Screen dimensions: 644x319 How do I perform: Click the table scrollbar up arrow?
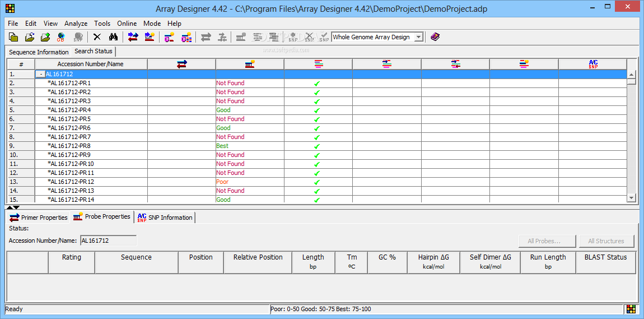pyautogui.click(x=632, y=75)
